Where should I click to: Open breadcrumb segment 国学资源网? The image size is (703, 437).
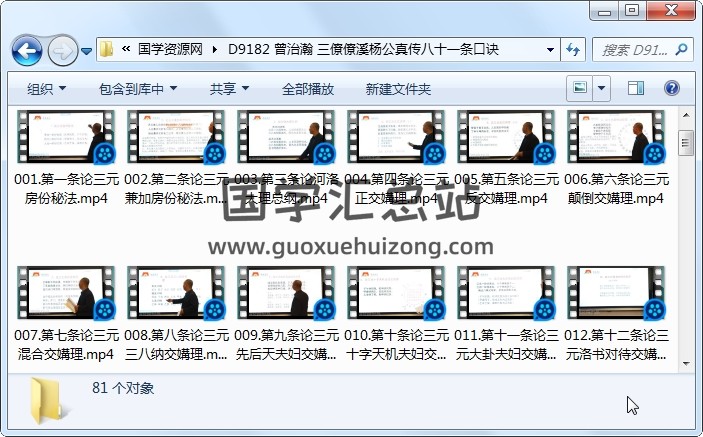pos(170,49)
